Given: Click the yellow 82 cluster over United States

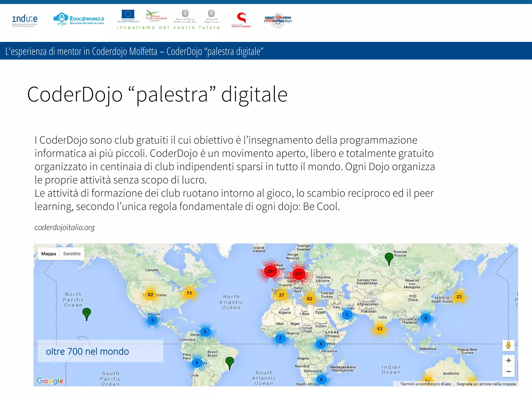Looking at the screenshot, I should [150, 295].
